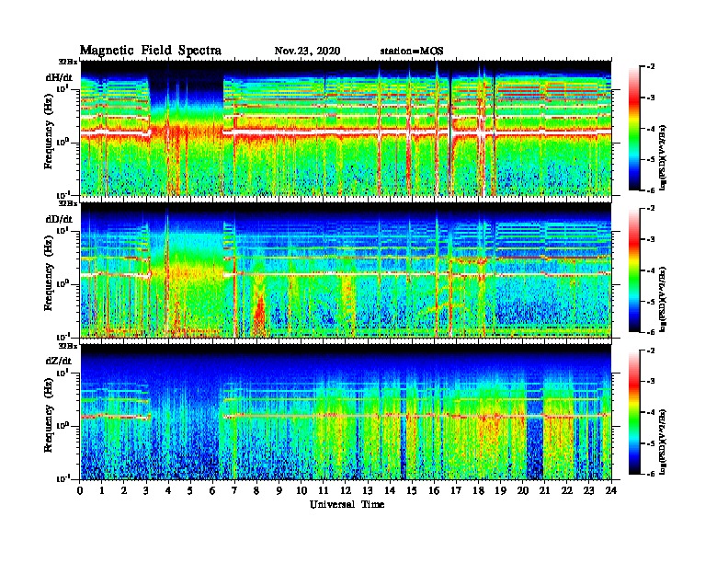Click the "-4" tick on dD/dt color bar

[x=652, y=270]
